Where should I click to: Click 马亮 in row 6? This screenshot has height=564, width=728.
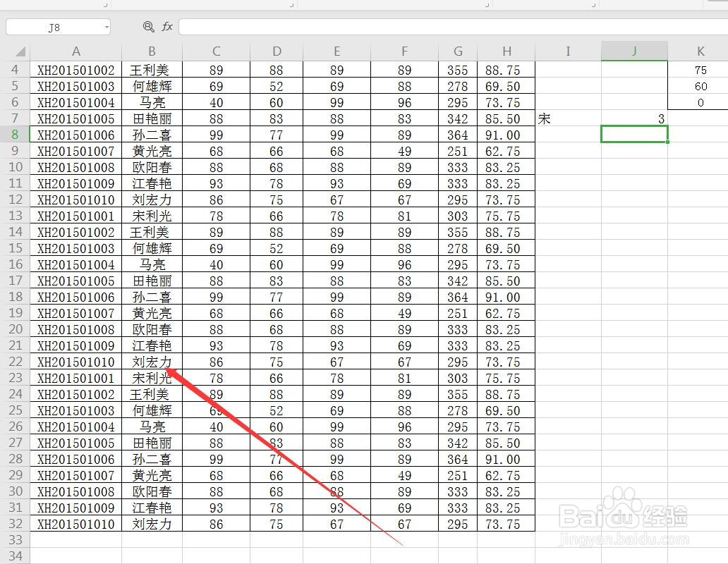click(152, 102)
